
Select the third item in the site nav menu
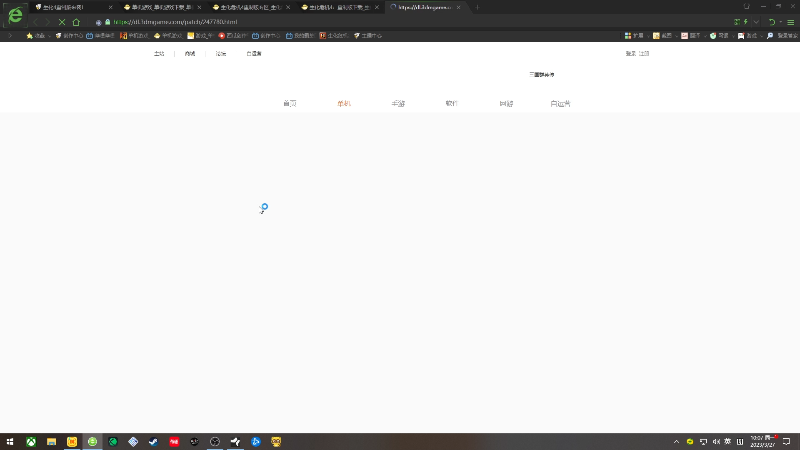click(x=398, y=104)
